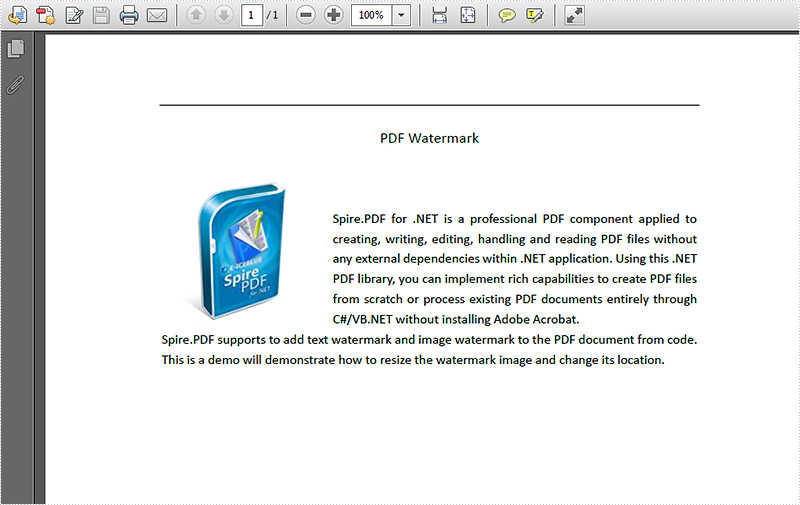Add a sticky note comment
The height and width of the screenshot is (505, 800).
click(507, 15)
